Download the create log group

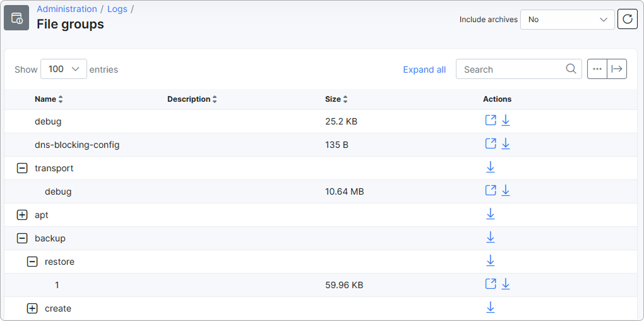tap(491, 308)
